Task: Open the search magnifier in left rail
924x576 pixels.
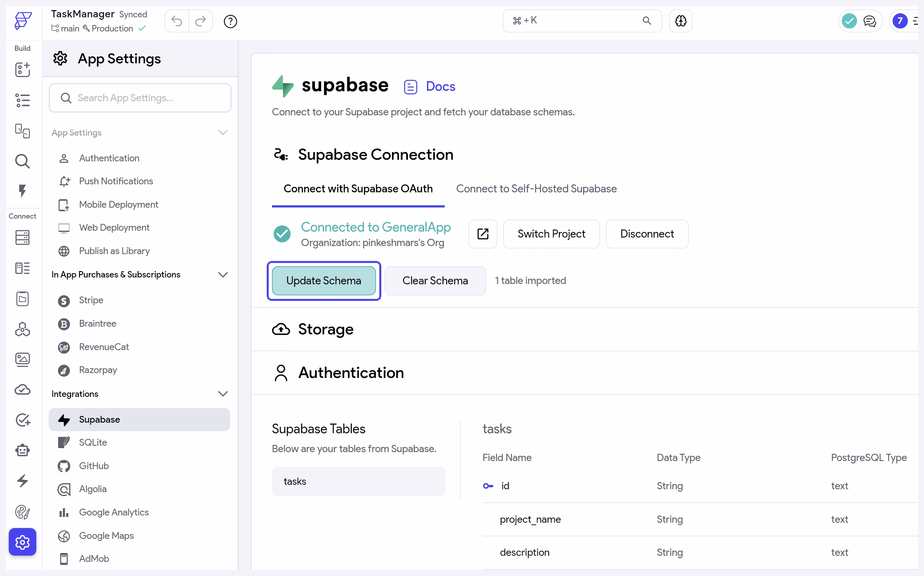Action: (23, 161)
